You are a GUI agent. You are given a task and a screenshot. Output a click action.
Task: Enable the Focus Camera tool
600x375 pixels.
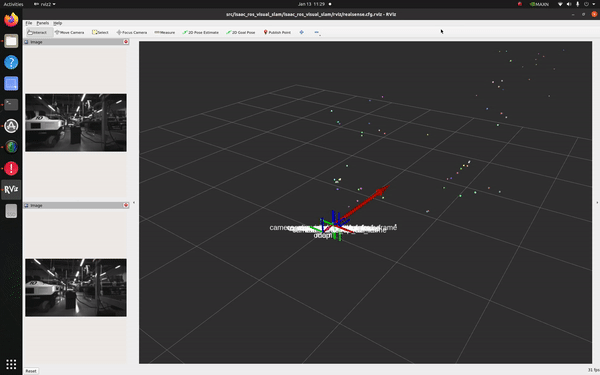click(x=132, y=33)
